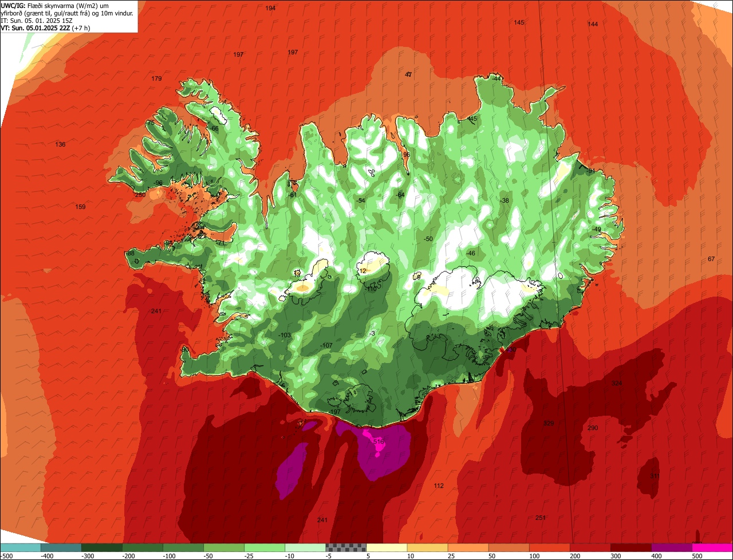Image resolution: width=733 pixels, height=560 pixels.
Task: Click the 324 flux value
Action: [617, 383]
